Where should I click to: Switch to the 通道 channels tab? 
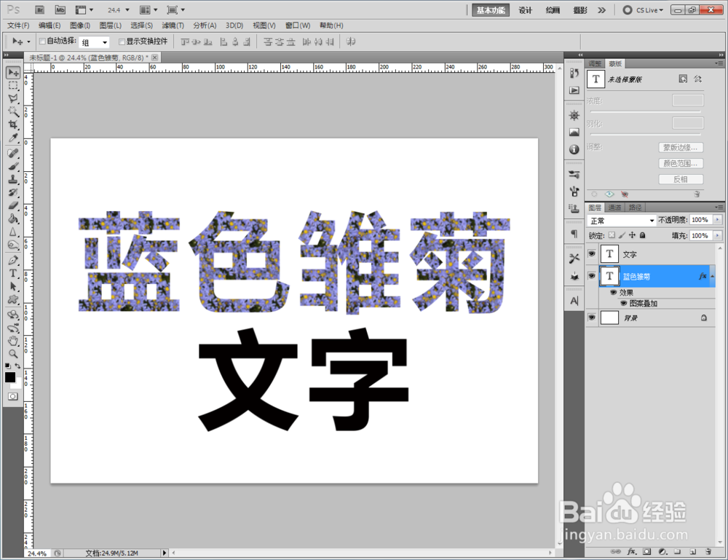tap(614, 208)
